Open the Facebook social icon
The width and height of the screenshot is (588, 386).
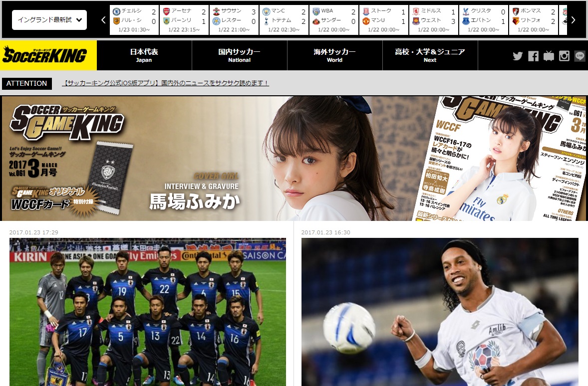533,56
